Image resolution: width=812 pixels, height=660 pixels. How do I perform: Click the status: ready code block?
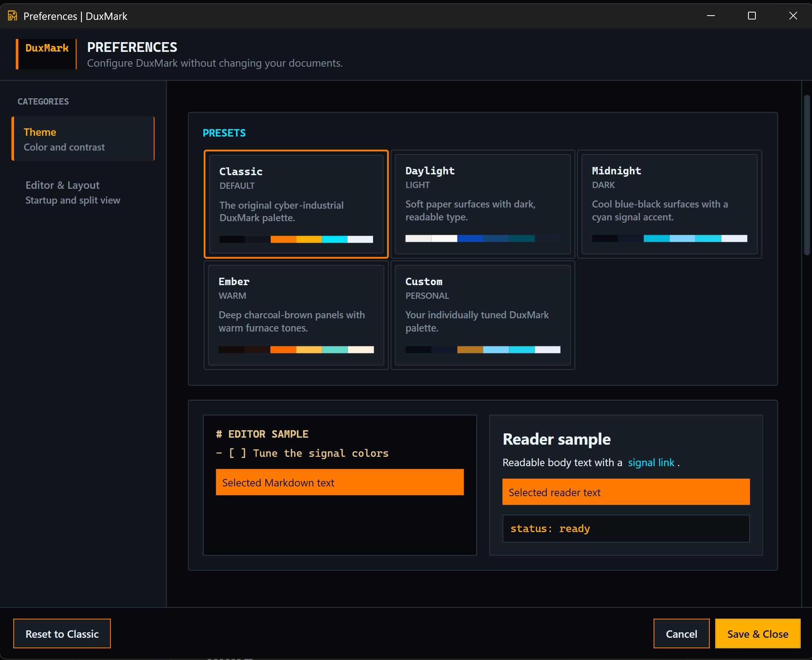[626, 529]
